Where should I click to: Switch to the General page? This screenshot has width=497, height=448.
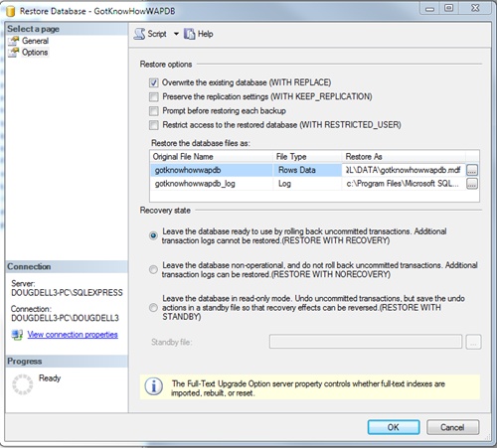point(35,41)
